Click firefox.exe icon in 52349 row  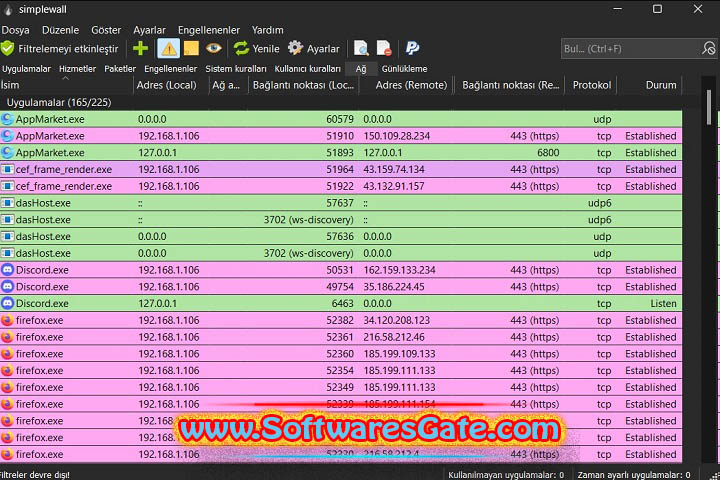tap(7, 387)
